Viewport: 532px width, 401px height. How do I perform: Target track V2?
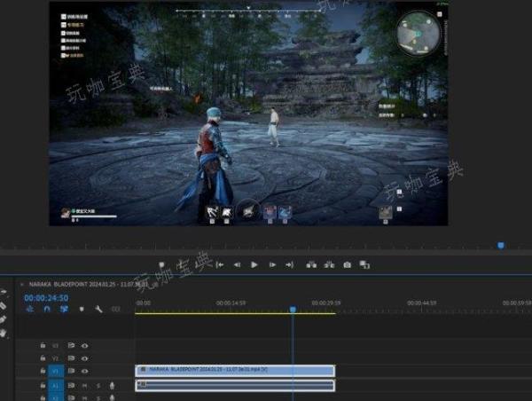55,358
